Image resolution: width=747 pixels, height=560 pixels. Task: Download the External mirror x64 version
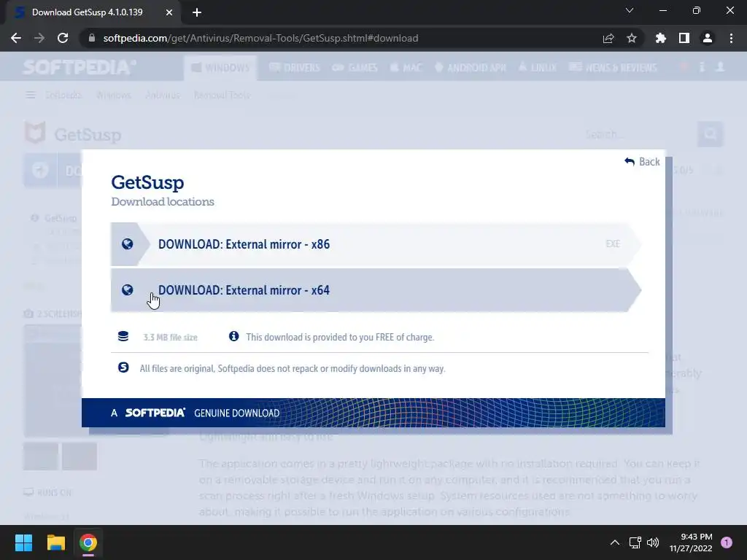point(376,290)
